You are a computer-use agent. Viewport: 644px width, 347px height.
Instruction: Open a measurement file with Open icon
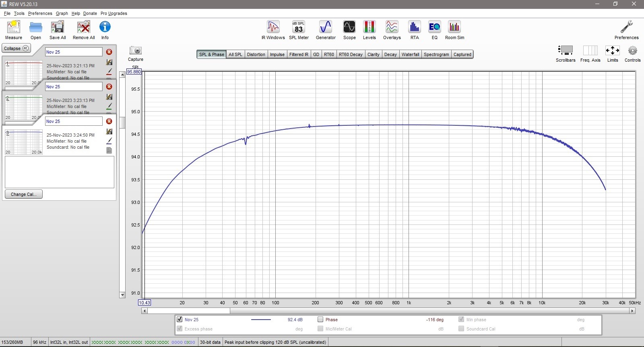coord(36,27)
